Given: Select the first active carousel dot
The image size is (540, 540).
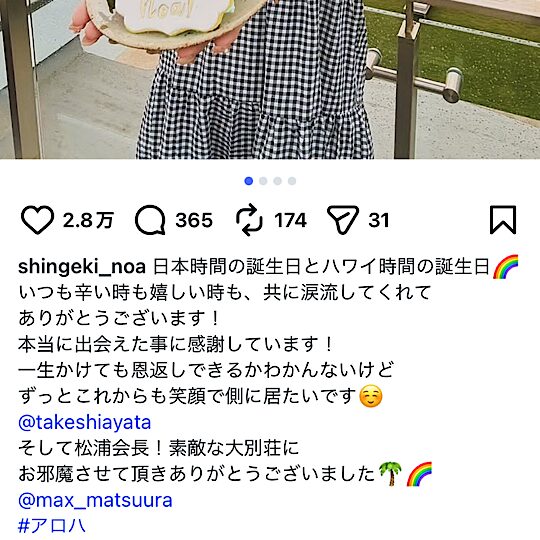Looking at the screenshot, I should (x=249, y=181).
